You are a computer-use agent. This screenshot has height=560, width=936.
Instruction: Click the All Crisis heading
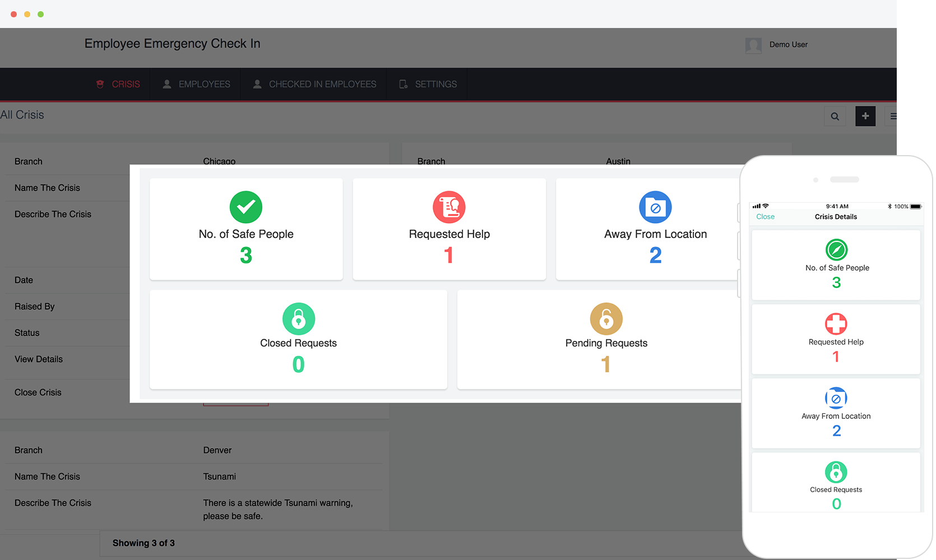22,115
